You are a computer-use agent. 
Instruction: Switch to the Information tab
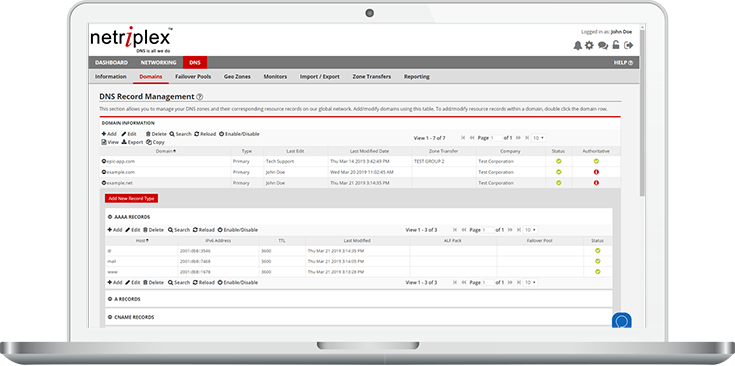pyautogui.click(x=111, y=76)
